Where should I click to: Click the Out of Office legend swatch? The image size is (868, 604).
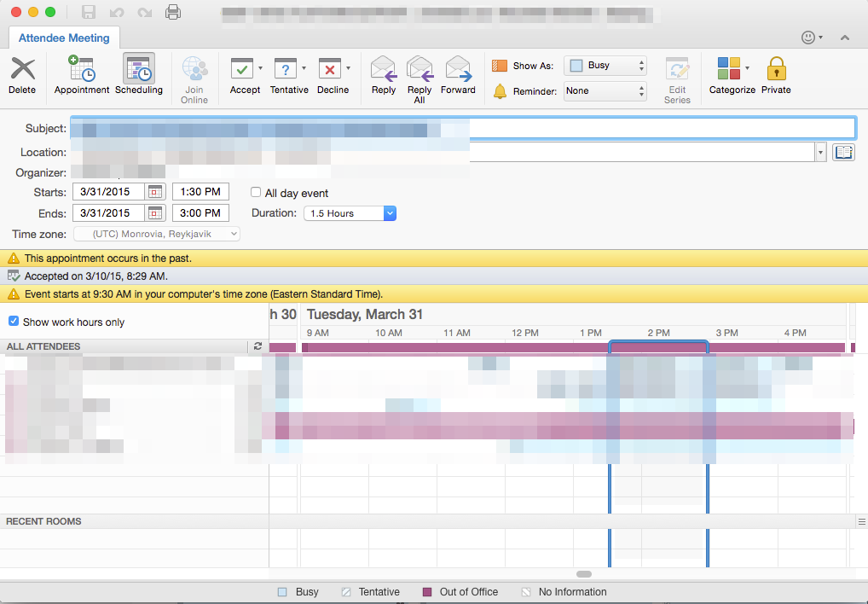[427, 592]
